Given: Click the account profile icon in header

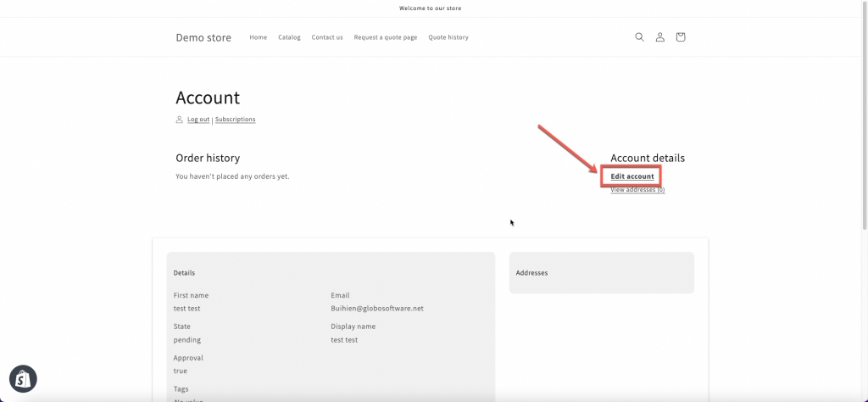Looking at the screenshot, I should tap(659, 37).
